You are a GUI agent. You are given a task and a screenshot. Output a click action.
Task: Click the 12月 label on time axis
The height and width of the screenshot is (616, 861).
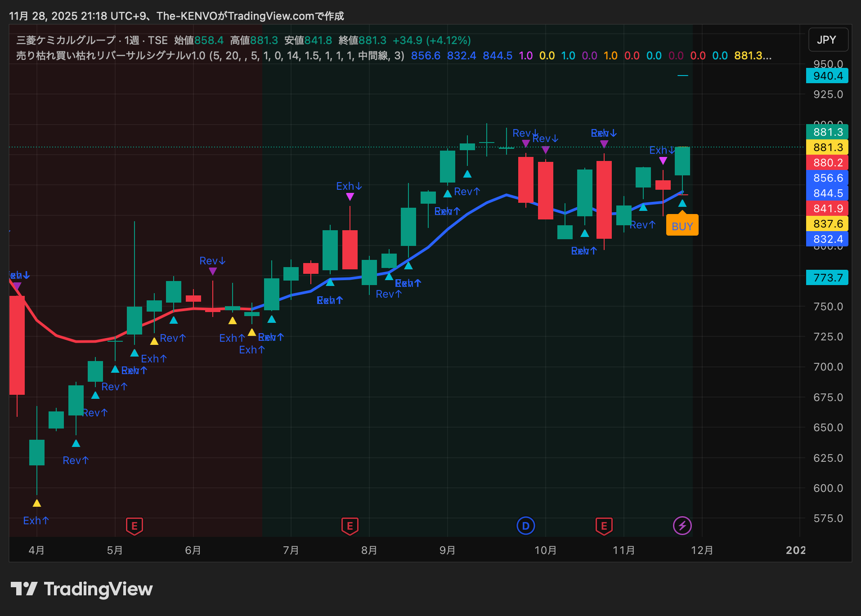[702, 550]
